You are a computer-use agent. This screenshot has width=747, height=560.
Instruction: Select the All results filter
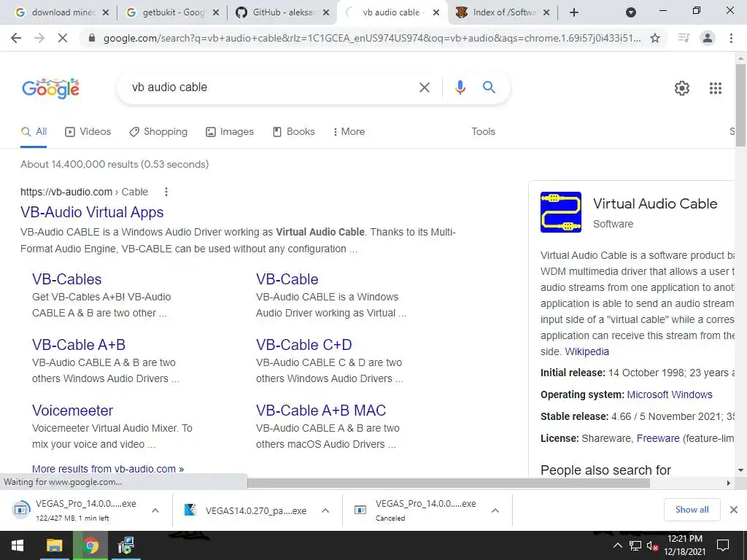pyautogui.click(x=34, y=132)
